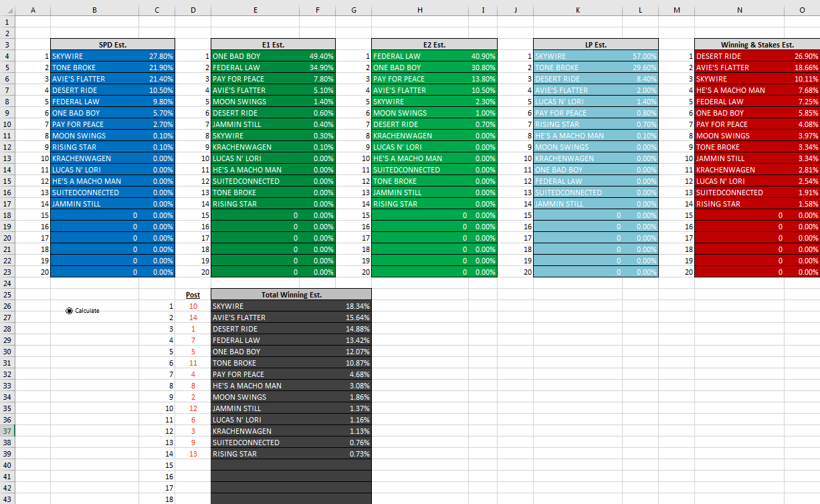Viewport: 820px width, 504px height.
Task: Click the Winning & Stakes Est. header cell
Action: [x=757, y=45]
